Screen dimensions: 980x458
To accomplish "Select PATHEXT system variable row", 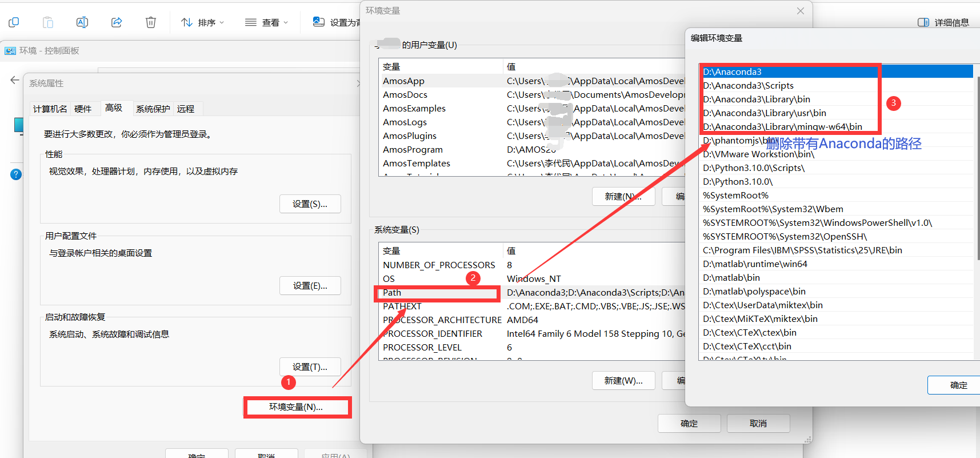I will (532, 306).
